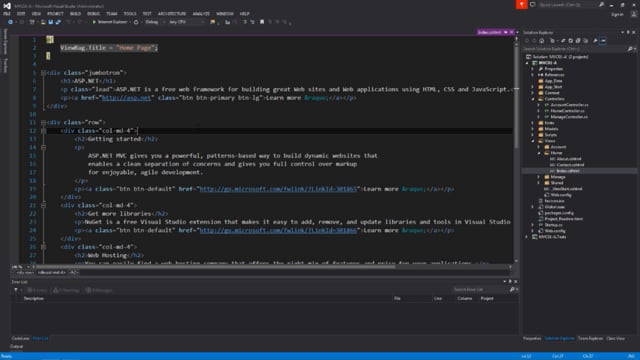Pin the Error List panel
This screenshot has width=640, height=360.
[510, 281]
